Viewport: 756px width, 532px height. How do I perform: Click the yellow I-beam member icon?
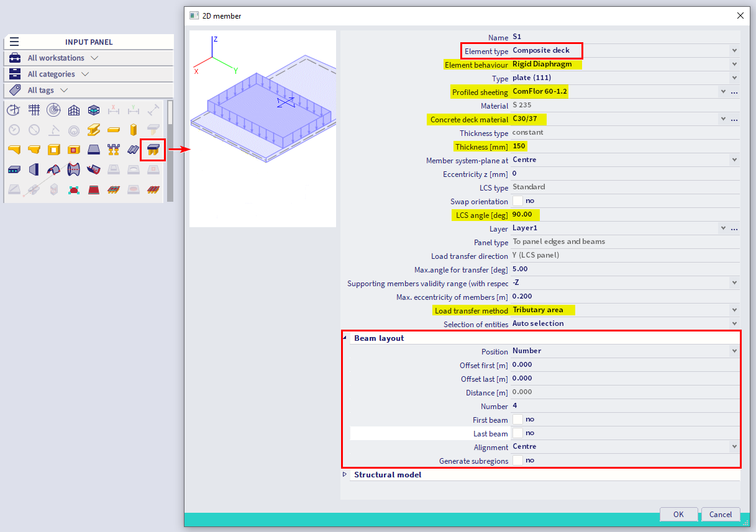point(94,130)
